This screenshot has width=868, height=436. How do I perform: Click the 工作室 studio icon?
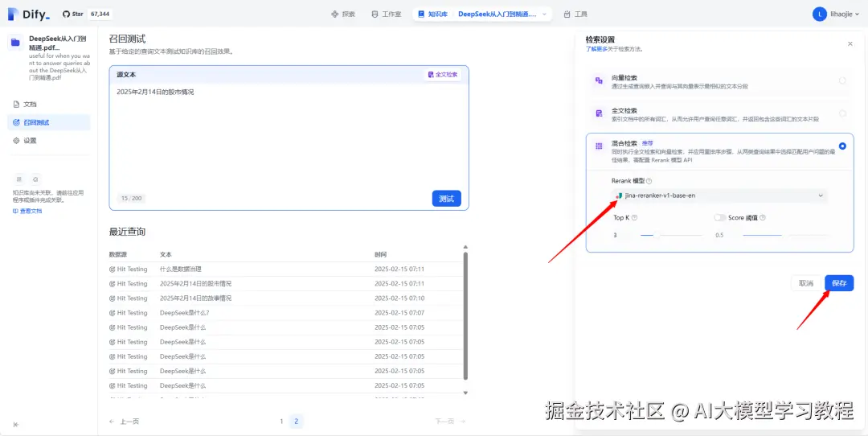[x=375, y=14]
